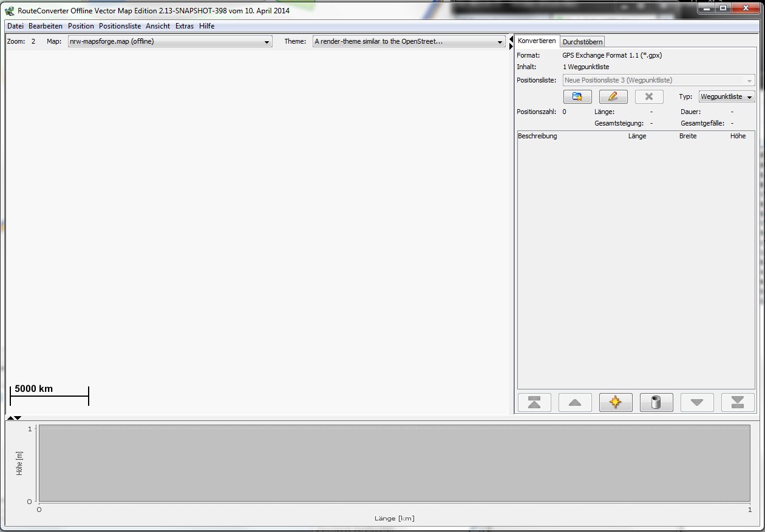The image size is (765, 532).
Task: Click the move position to top button
Action: click(x=534, y=403)
